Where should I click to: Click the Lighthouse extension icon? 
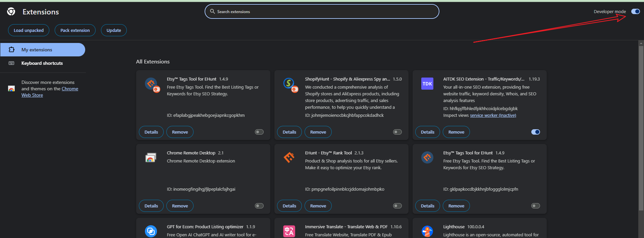point(427,231)
